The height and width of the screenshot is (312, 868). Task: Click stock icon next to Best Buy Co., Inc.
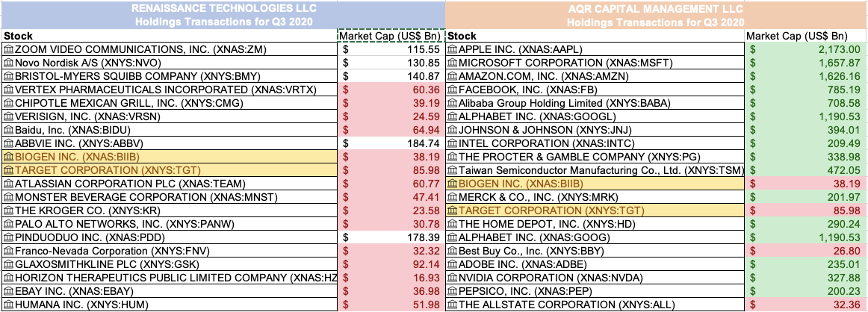[x=452, y=251]
